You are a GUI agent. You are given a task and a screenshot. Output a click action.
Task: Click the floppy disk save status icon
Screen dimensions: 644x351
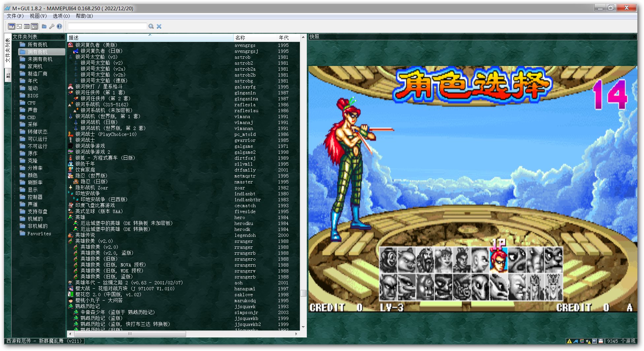[x=601, y=341]
